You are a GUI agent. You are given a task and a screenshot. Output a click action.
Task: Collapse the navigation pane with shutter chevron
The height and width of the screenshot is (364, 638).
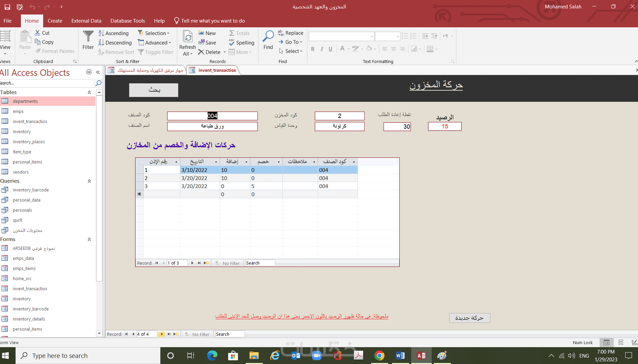(x=98, y=72)
